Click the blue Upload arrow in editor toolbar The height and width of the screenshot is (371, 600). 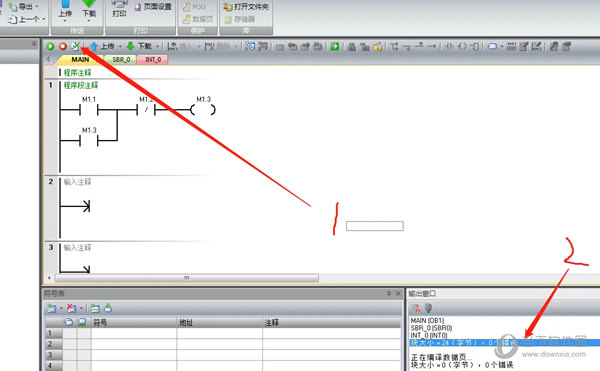[x=94, y=46]
